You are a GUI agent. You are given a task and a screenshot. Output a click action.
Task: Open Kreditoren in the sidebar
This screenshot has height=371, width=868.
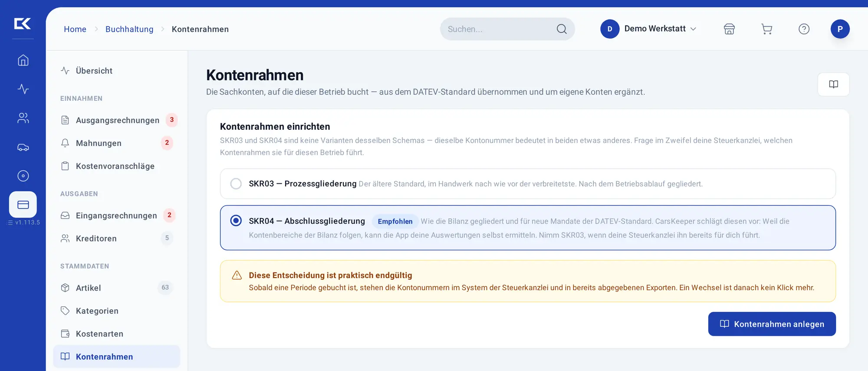[116, 238]
